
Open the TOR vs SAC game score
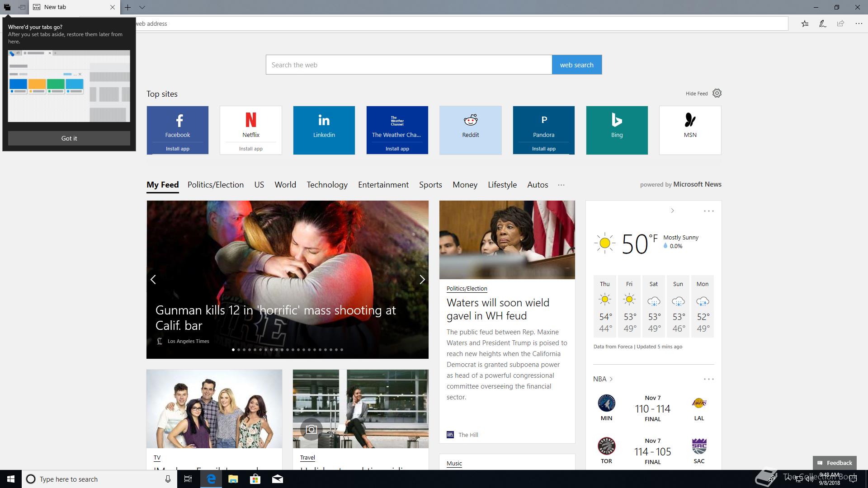coord(652,451)
